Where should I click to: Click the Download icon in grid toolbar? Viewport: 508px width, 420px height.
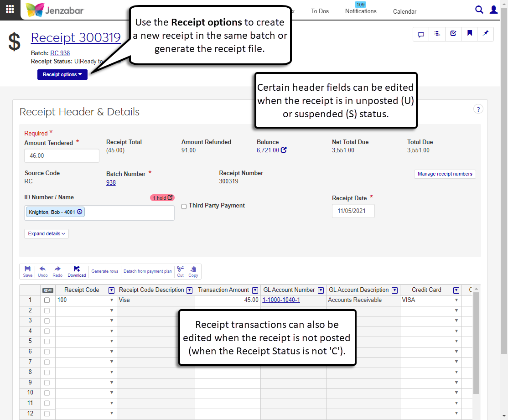[x=77, y=271]
